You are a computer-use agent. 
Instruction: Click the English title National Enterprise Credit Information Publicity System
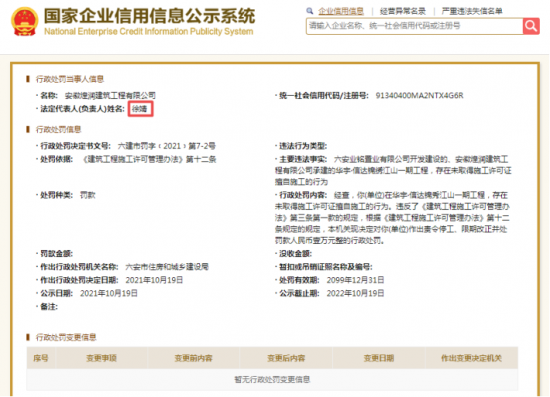point(148,32)
